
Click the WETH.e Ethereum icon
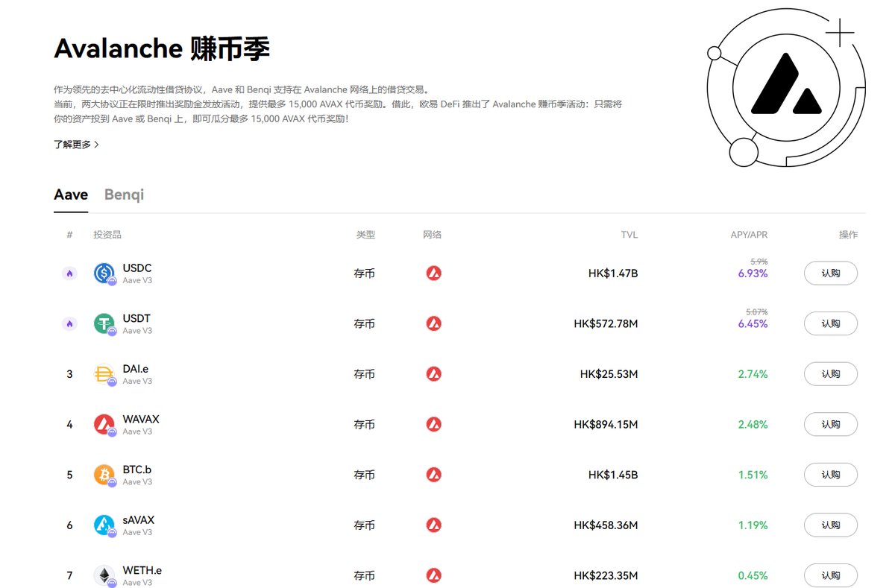(x=104, y=575)
